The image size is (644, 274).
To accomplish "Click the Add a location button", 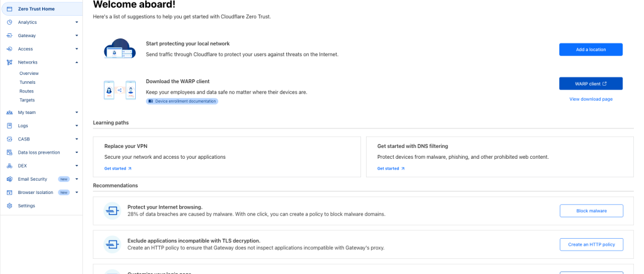I will 591,49.
